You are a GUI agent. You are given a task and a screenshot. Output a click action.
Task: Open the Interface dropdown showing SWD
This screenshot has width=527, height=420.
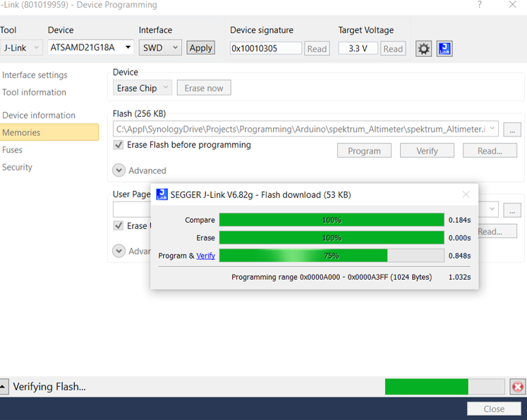tap(160, 48)
